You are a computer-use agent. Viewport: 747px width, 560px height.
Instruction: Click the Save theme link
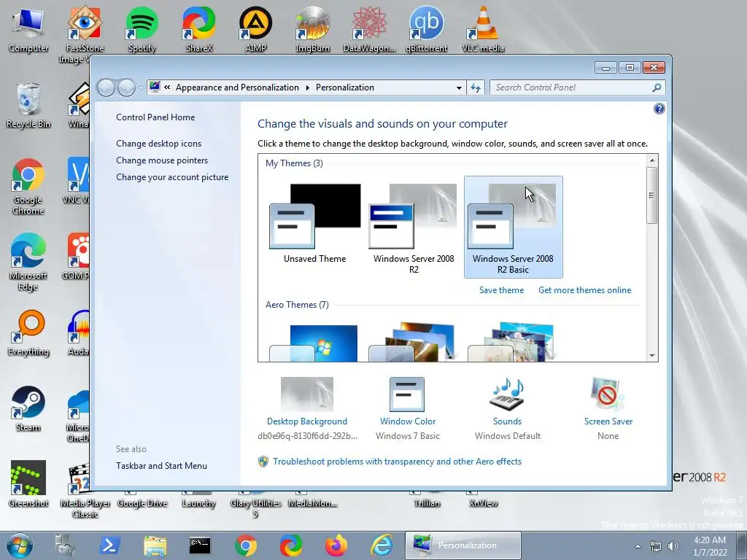coord(501,290)
